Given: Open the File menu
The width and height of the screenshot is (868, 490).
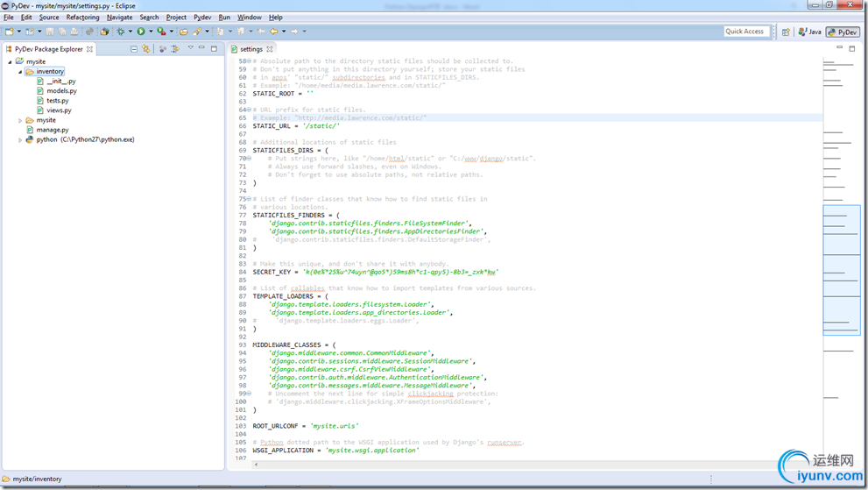Looking at the screenshot, I should click(9, 18).
